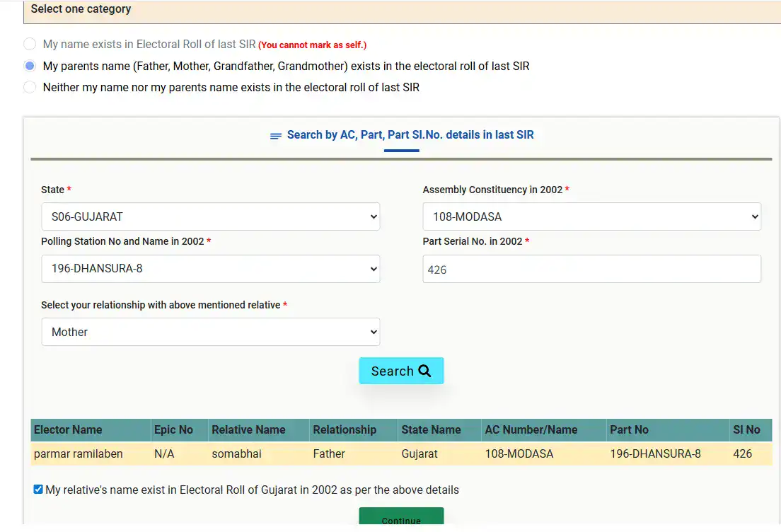Click the Epic No column header

pyautogui.click(x=173, y=429)
